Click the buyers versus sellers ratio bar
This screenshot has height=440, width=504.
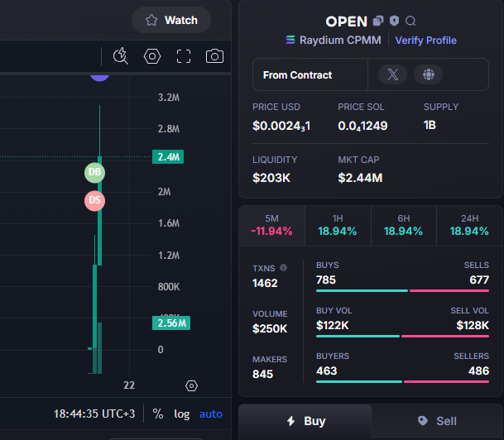402,382
